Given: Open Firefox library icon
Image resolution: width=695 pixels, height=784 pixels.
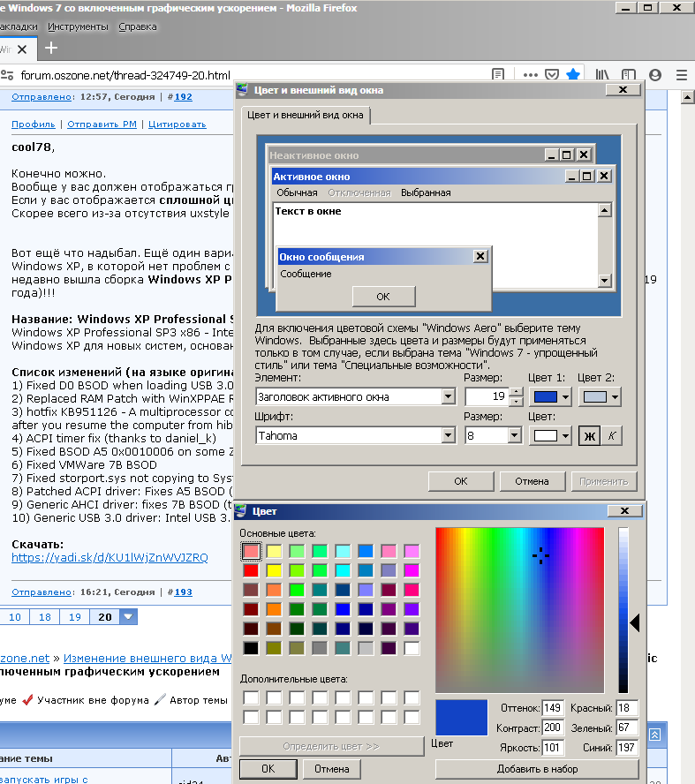Looking at the screenshot, I should click(602, 75).
